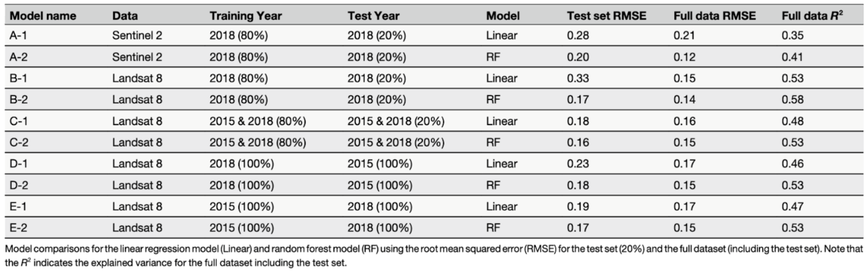
Task: Click the "Test Year" column header
Action: point(373,16)
